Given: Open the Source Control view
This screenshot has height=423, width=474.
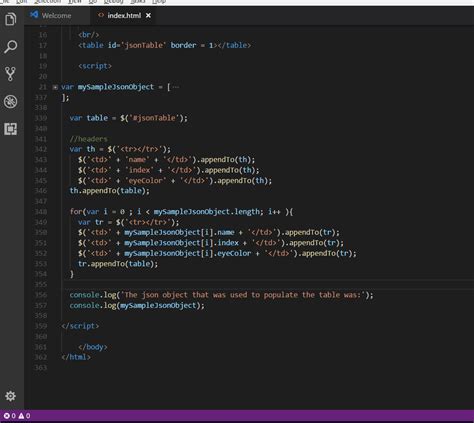Looking at the screenshot, I should coord(11,74).
